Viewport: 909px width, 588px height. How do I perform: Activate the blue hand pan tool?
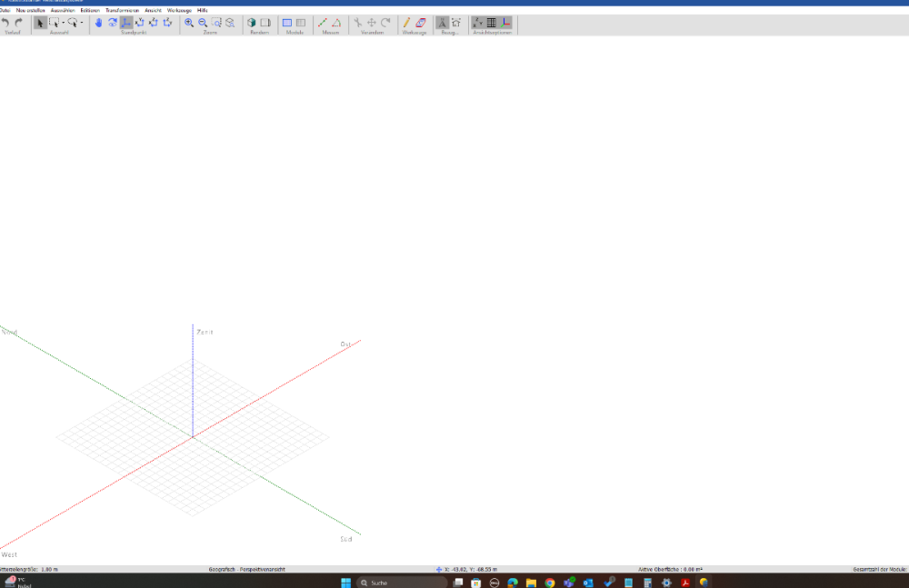coord(98,22)
